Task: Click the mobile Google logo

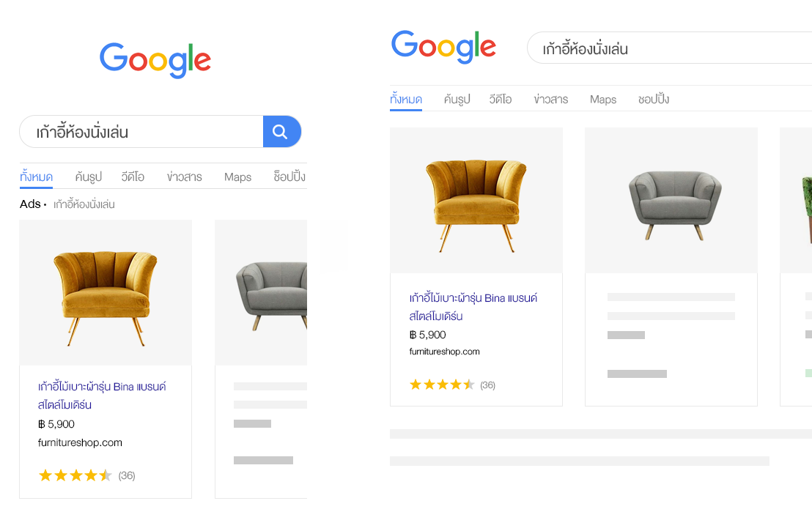Action: tap(155, 60)
